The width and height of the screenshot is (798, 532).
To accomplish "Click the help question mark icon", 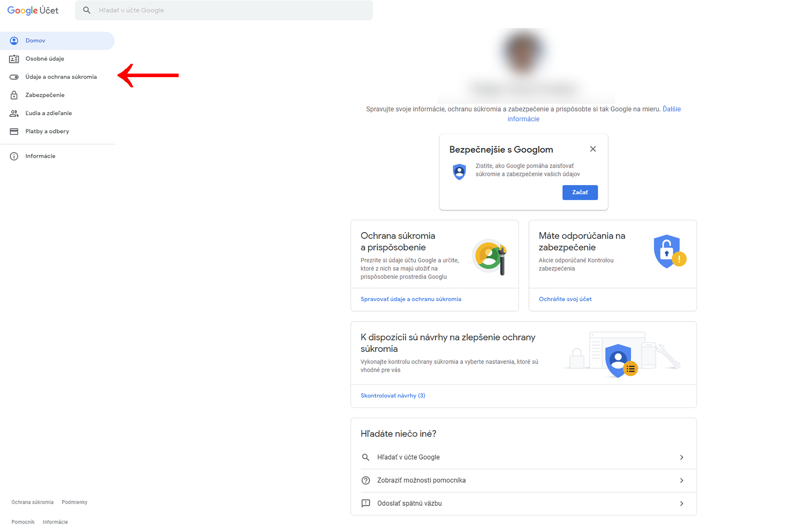I will click(366, 481).
